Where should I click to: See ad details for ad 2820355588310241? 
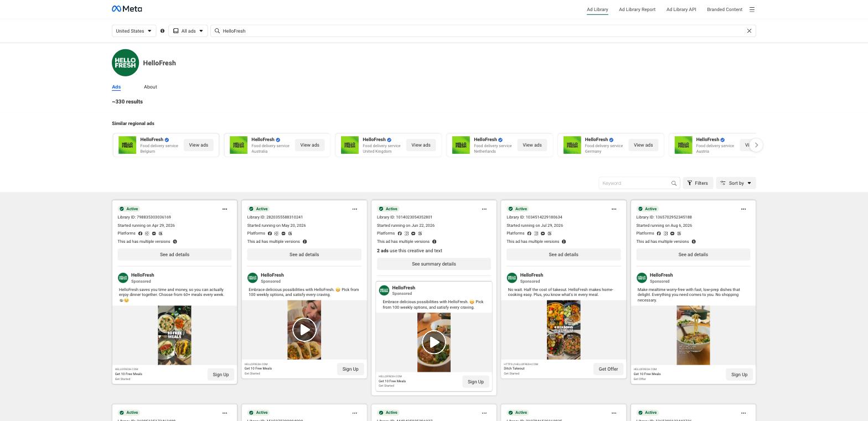point(304,254)
